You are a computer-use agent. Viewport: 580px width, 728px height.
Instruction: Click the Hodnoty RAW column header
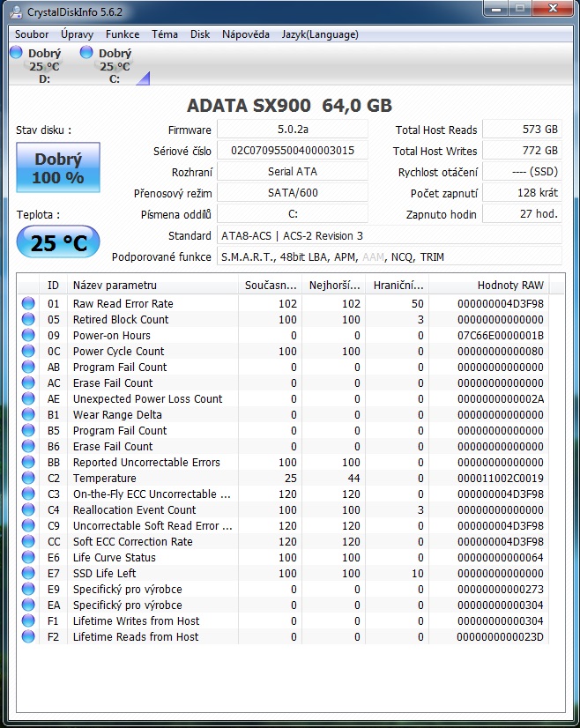[x=489, y=285]
